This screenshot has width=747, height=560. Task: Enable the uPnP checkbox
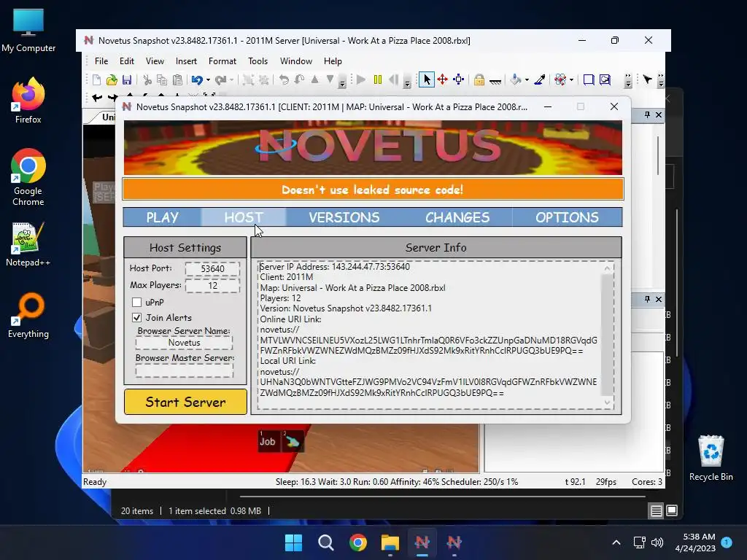(x=136, y=303)
